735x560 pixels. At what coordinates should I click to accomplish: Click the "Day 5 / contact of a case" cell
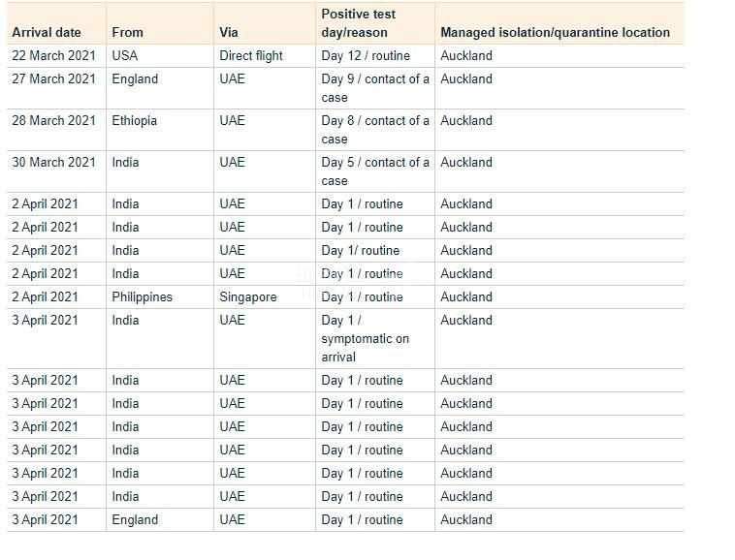(374, 171)
